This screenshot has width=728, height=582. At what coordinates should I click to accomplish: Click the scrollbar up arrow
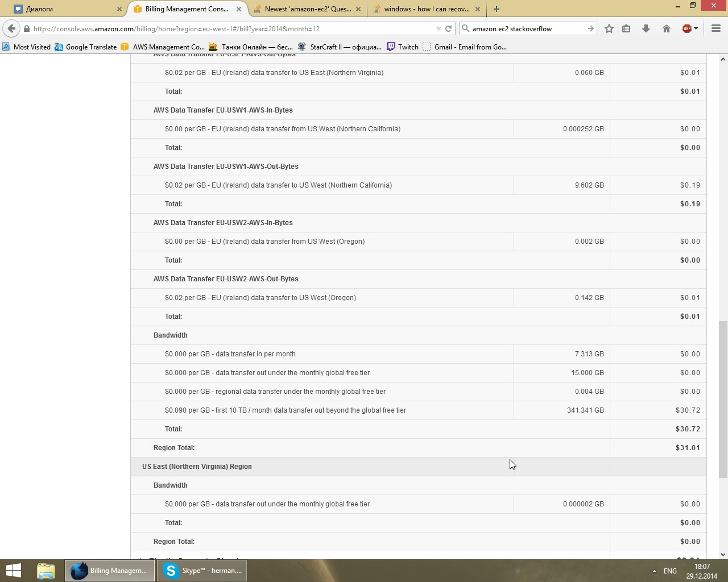tap(723, 59)
